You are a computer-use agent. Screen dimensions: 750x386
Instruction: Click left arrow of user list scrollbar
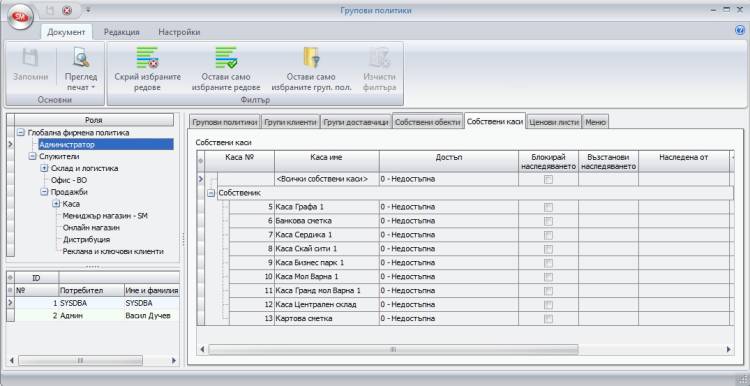(x=12, y=360)
